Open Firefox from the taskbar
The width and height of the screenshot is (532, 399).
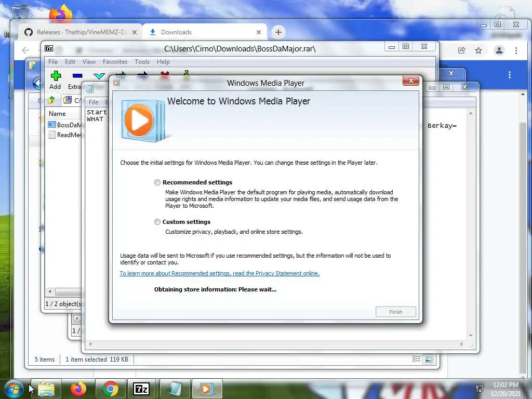click(x=78, y=389)
